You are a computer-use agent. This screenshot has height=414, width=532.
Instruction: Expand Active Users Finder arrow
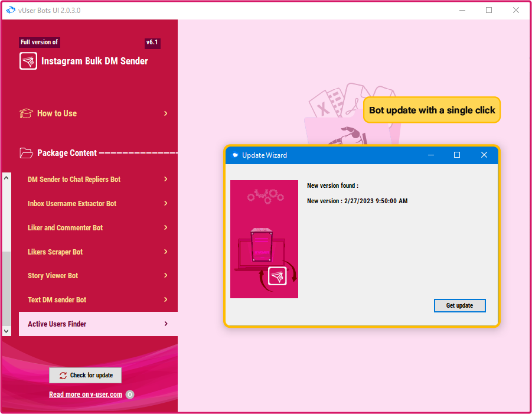(165, 324)
